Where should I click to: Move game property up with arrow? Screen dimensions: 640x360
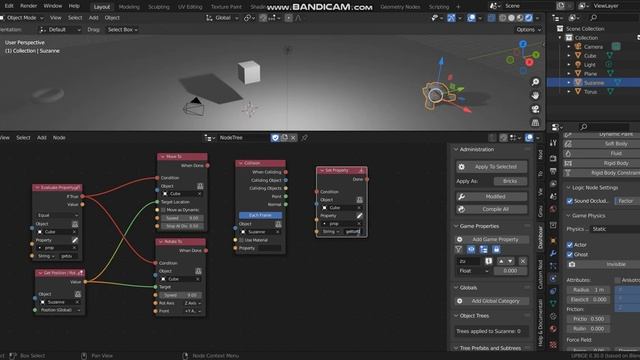click(501, 261)
